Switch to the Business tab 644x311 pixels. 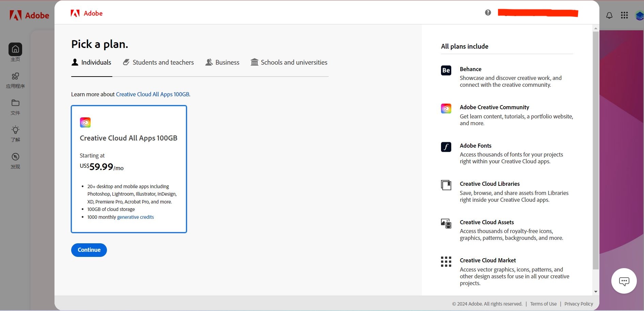pos(222,63)
